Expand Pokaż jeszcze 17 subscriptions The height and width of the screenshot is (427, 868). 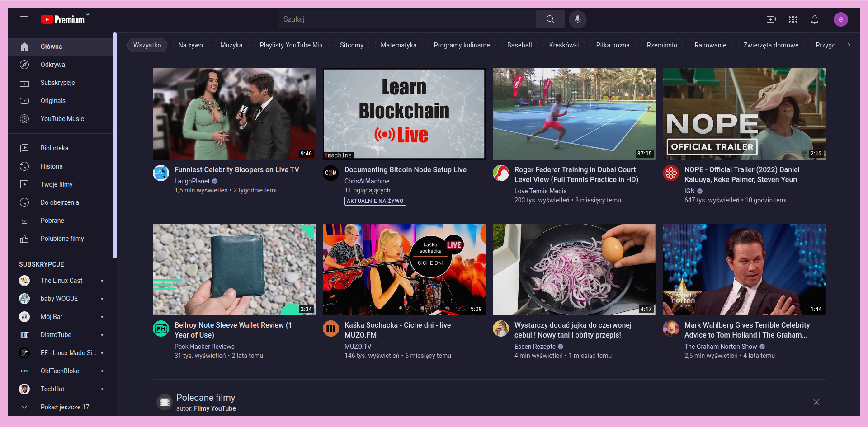tap(61, 407)
